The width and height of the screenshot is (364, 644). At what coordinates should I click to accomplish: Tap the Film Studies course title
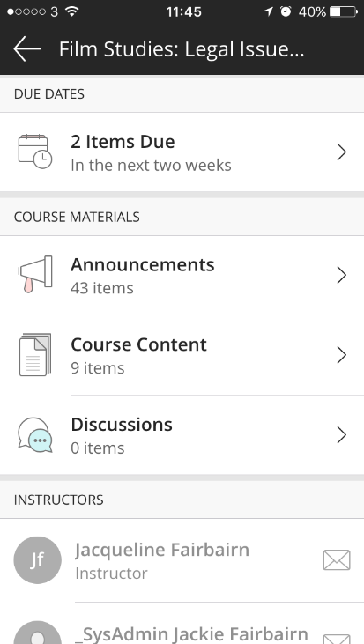point(182,49)
